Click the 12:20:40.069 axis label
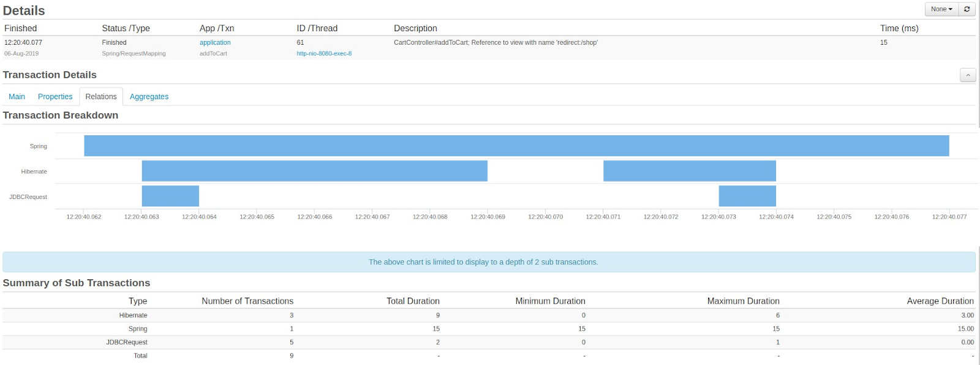The height and width of the screenshot is (365, 980). pos(488,217)
